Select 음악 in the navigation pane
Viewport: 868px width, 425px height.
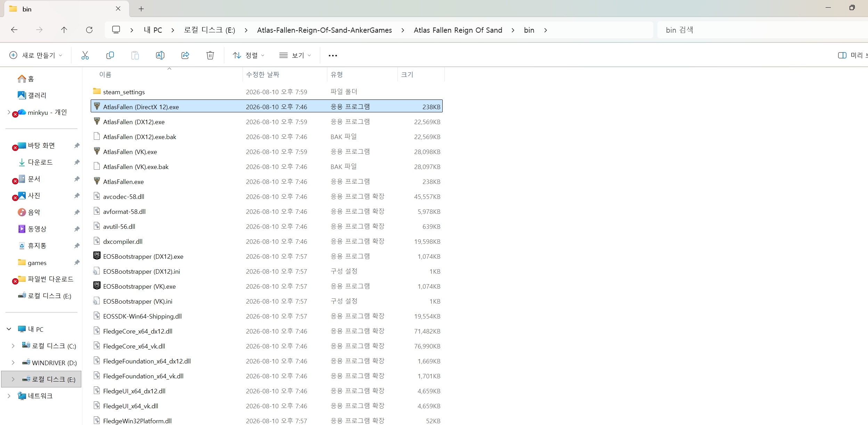29,212
